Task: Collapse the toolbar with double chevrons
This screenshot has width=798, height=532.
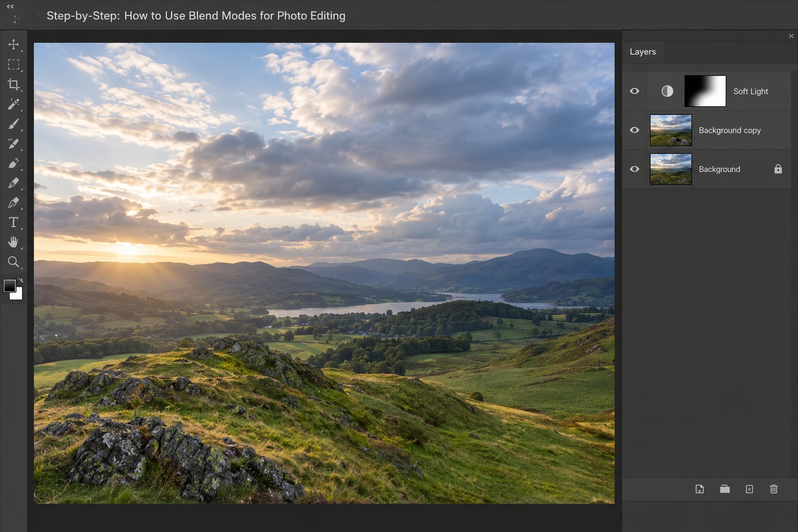Action: [x=10, y=7]
